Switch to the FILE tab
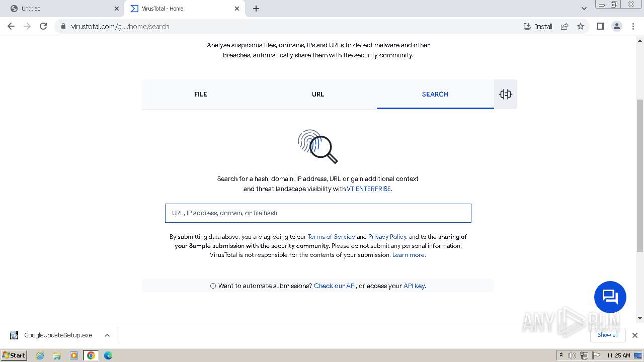The image size is (644, 362). 200,94
